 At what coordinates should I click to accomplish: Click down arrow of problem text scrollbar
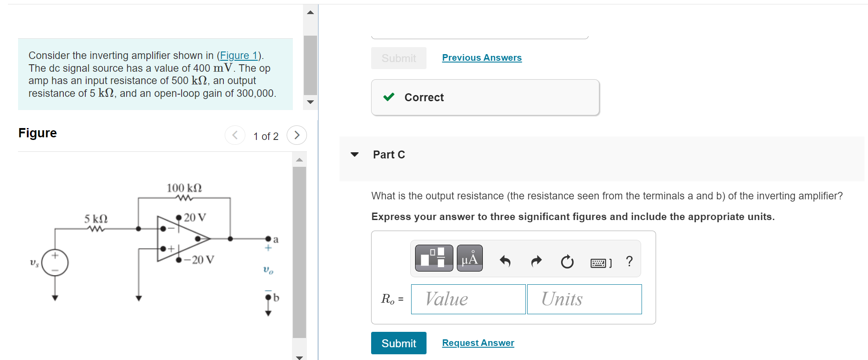point(310,102)
